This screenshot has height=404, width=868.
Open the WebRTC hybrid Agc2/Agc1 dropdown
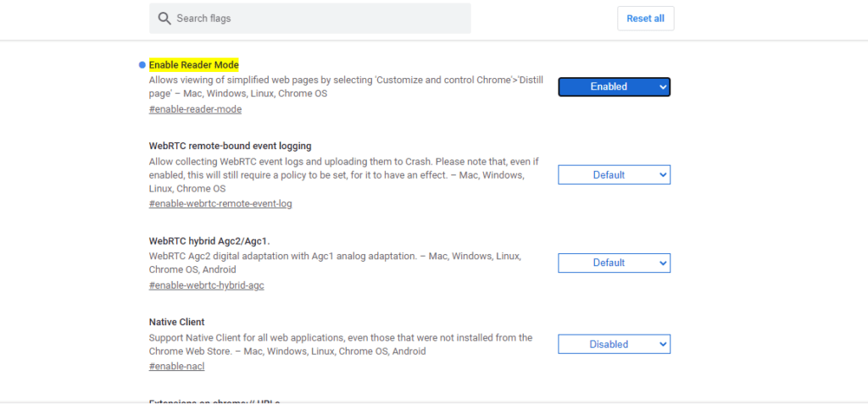click(614, 263)
